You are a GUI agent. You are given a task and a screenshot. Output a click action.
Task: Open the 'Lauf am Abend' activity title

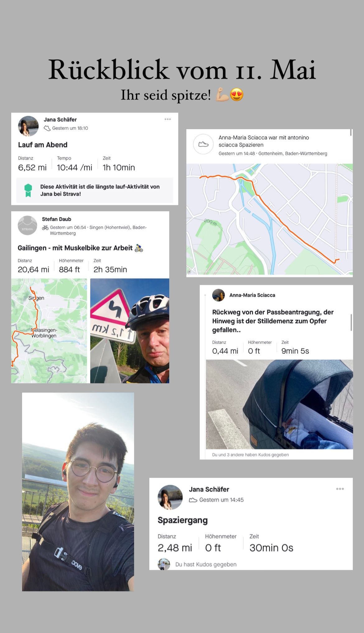(43, 145)
